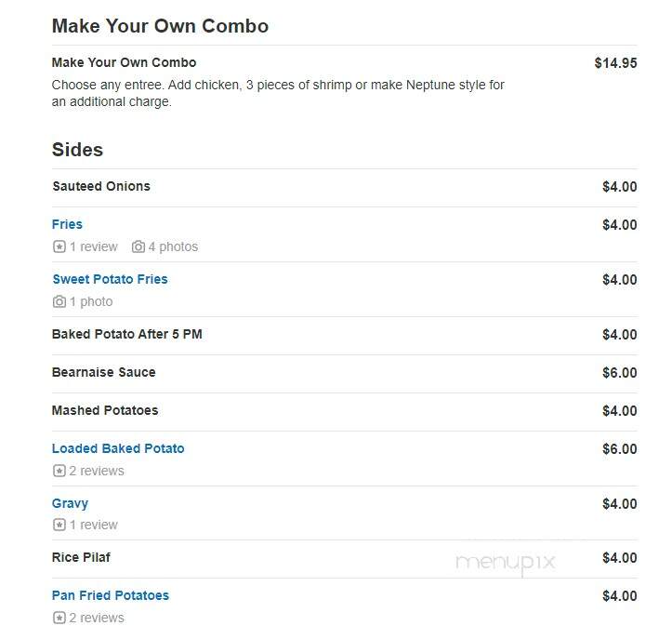View the 1 photo of Sweet Potato Fries
Screen dimensions: 672x639
(91, 301)
